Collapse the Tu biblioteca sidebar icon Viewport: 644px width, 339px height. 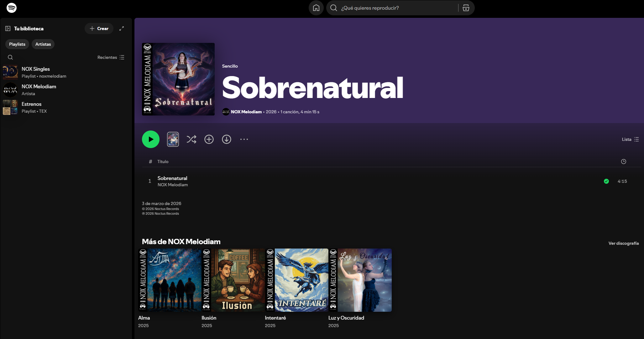8,28
